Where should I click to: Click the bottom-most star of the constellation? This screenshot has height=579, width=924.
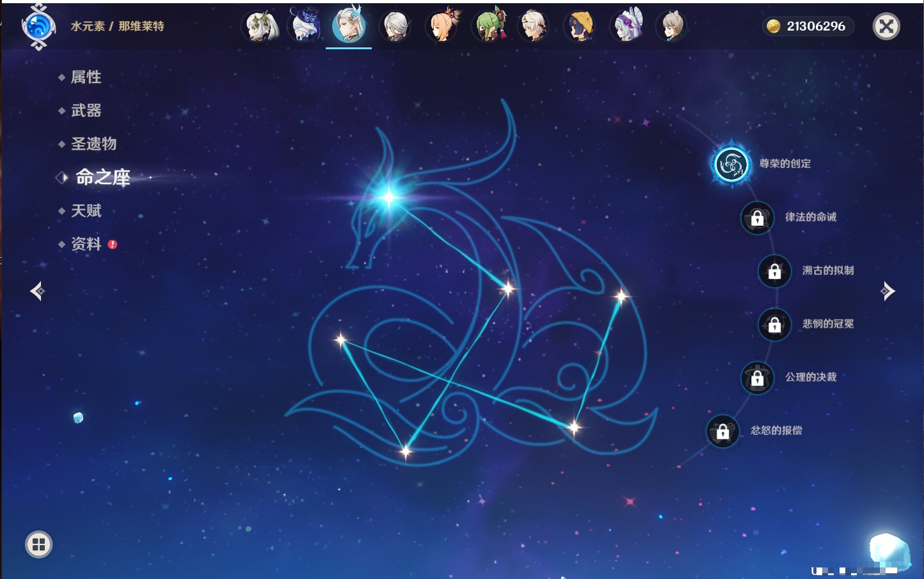tap(406, 452)
